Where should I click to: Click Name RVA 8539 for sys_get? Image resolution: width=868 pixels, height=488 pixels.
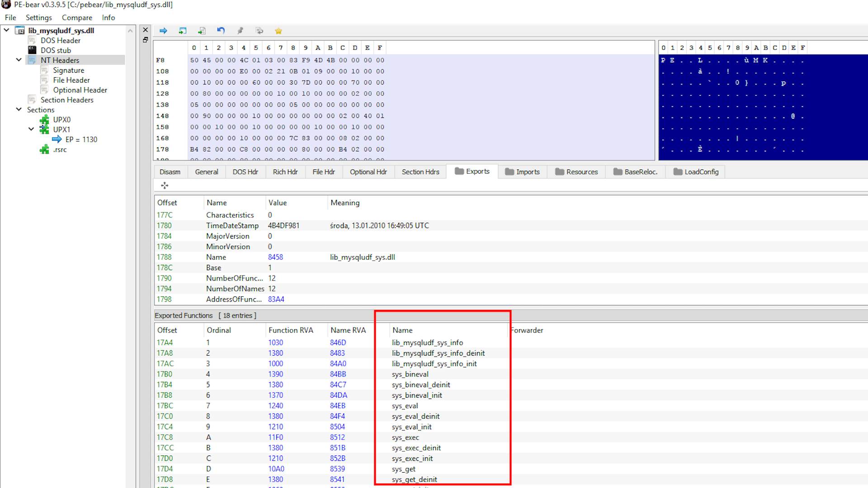pyautogui.click(x=337, y=469)
